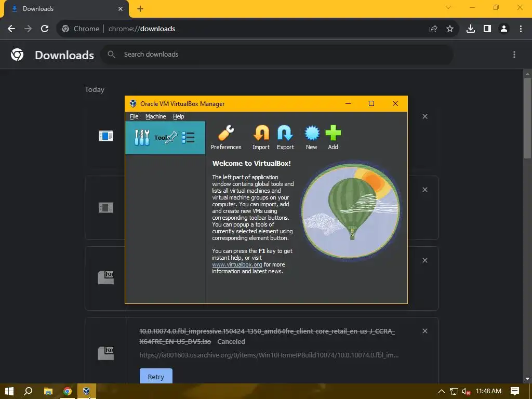Open the network tray icon
The width and height of the screenshot is (532, 399).
(454, 392)
